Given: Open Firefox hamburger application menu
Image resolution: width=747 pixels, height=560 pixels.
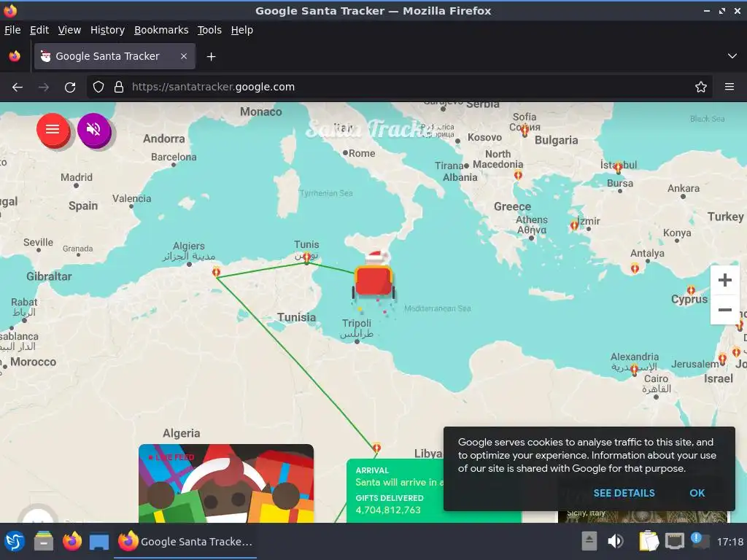Looking at the screenshot, I should [729, 87].
